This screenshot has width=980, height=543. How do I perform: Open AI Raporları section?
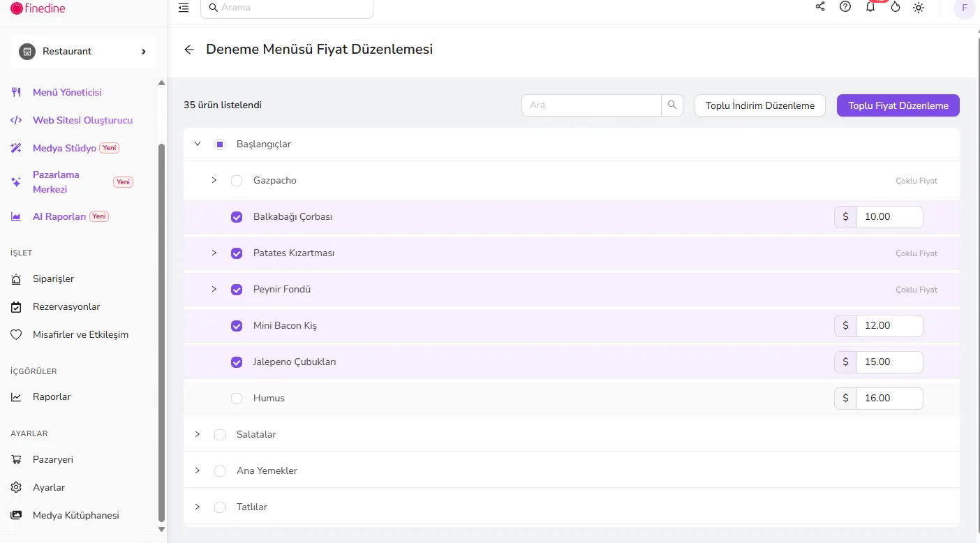(x=59, y=216)
